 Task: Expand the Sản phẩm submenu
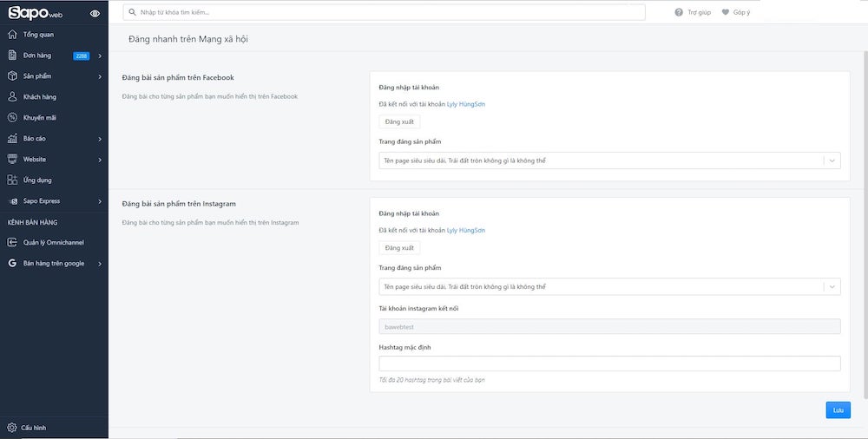point(100,76)
